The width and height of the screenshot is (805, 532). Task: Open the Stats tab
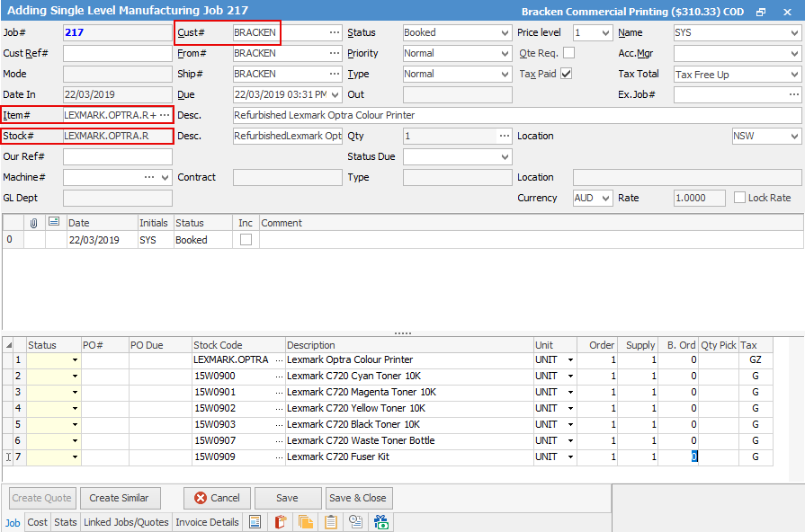(x=65, y=522)
